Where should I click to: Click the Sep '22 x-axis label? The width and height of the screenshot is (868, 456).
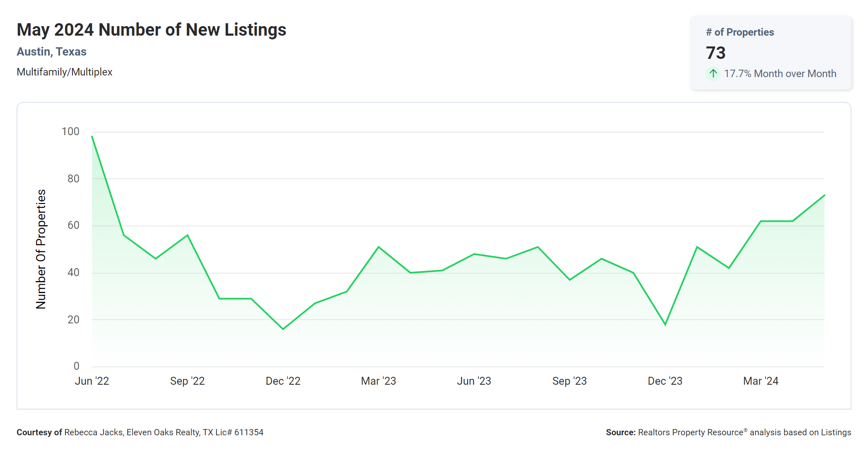(187, 381)
